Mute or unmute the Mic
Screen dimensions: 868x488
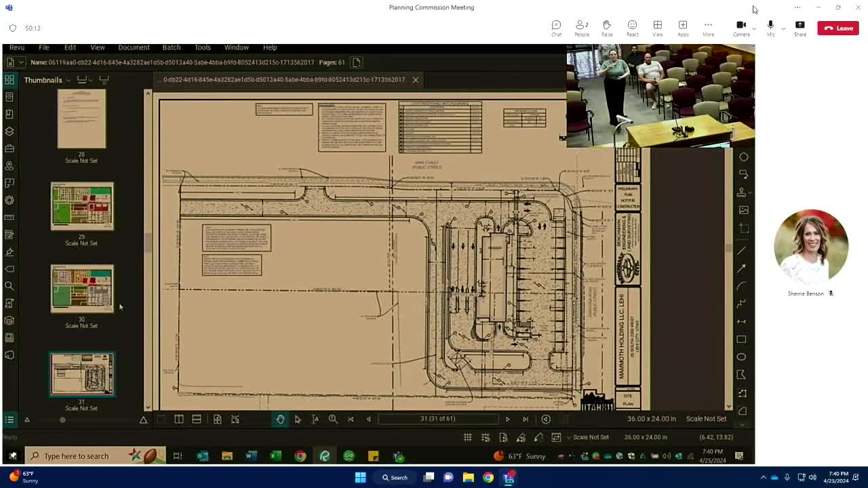point(770,28)
